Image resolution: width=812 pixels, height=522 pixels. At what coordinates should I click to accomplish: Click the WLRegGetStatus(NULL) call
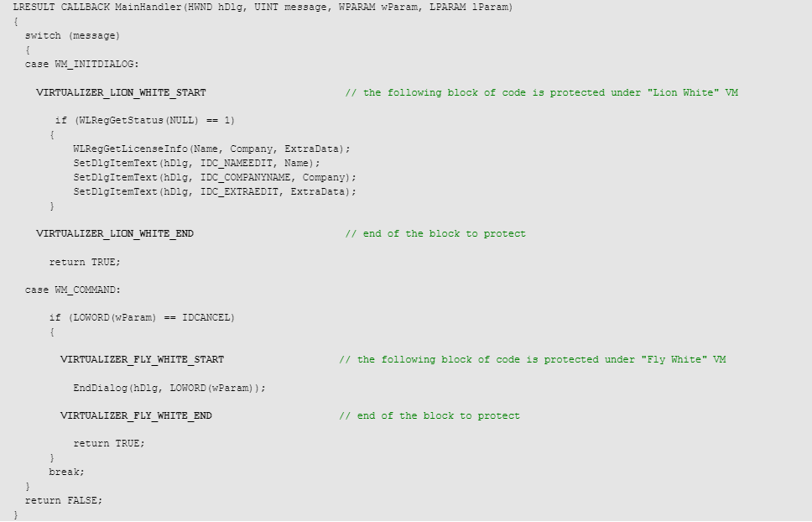tap(138, 121)
